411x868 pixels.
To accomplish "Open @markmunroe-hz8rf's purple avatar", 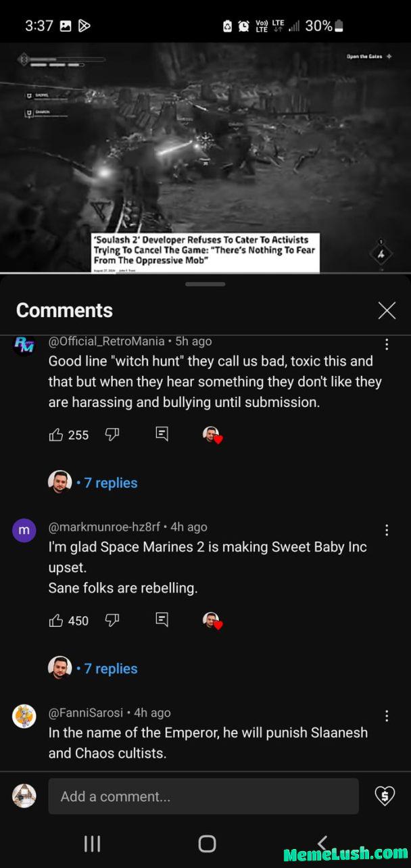I will click(24, 531).
